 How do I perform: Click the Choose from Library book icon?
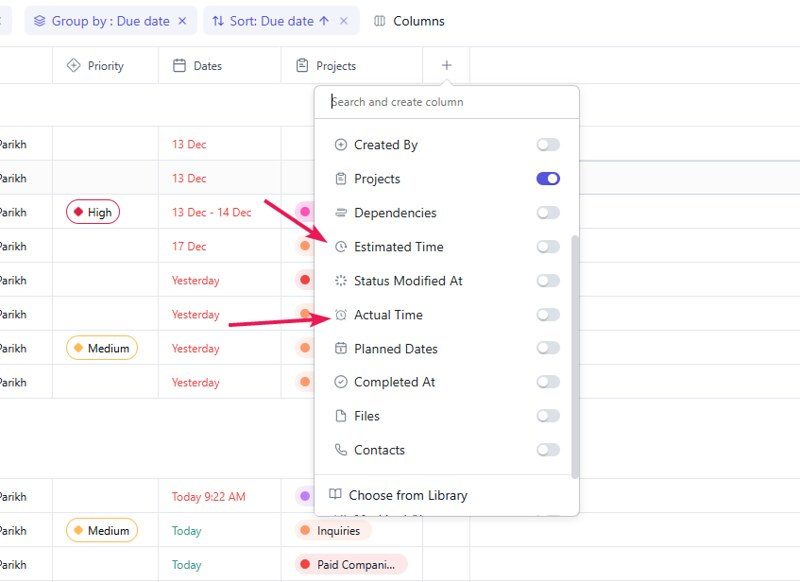[x=336, y=495]
